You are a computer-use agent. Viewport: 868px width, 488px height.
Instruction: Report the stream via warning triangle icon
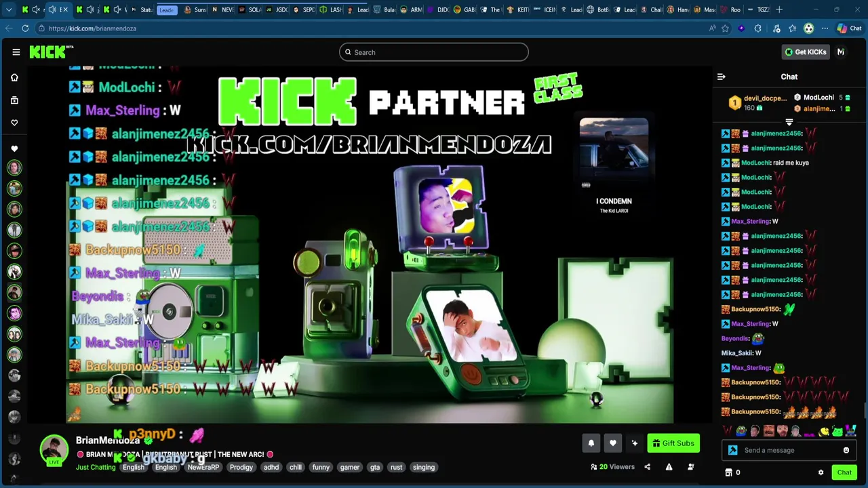[669, 467]
